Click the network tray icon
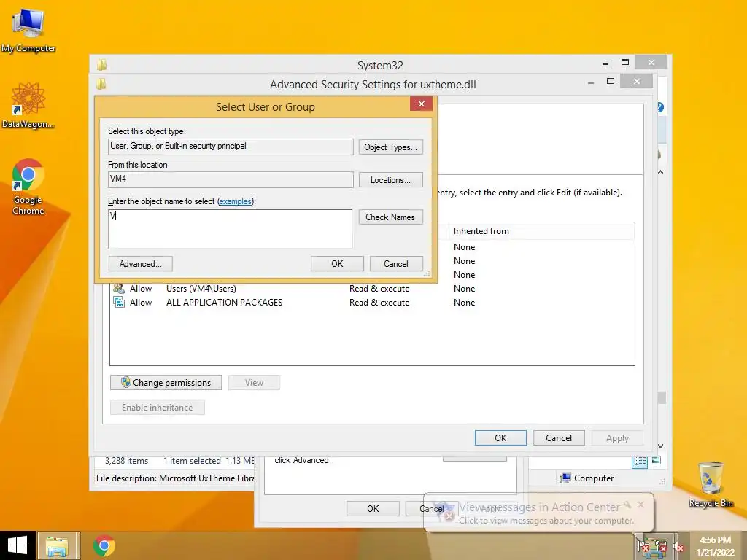Screen dimensions: 747x560 pyautogui.click(x=659, y=547)
